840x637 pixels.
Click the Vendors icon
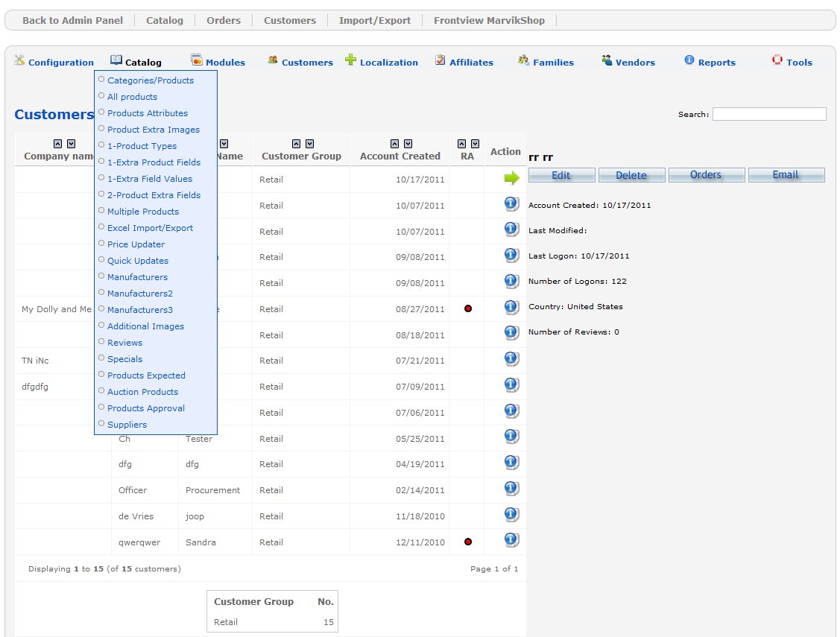coord(607,60)
